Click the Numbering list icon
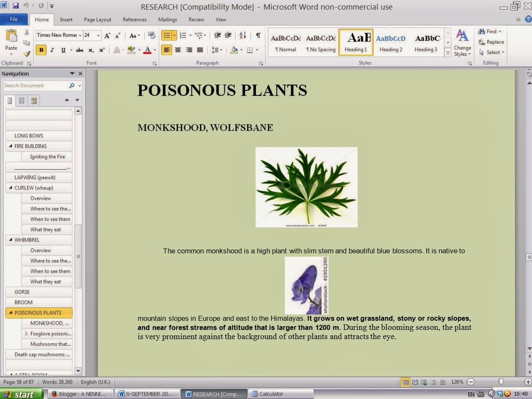Screen dimensions: 532x399 (x=183, y=35)
